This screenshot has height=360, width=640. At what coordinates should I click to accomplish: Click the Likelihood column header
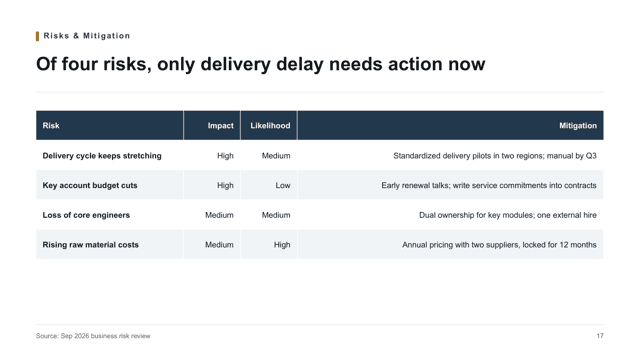[x=270, y=126]
